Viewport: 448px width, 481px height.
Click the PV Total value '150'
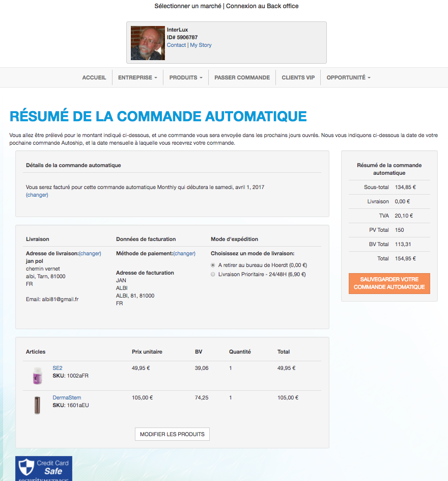399,230
